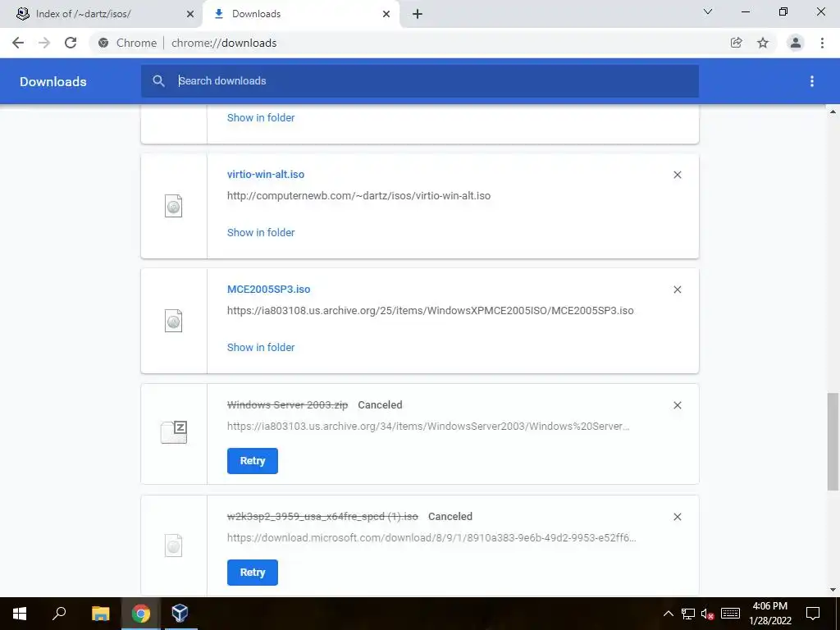Screen dimensions: 840x630
Task: Click the network status tray icon
Action: 688,614
